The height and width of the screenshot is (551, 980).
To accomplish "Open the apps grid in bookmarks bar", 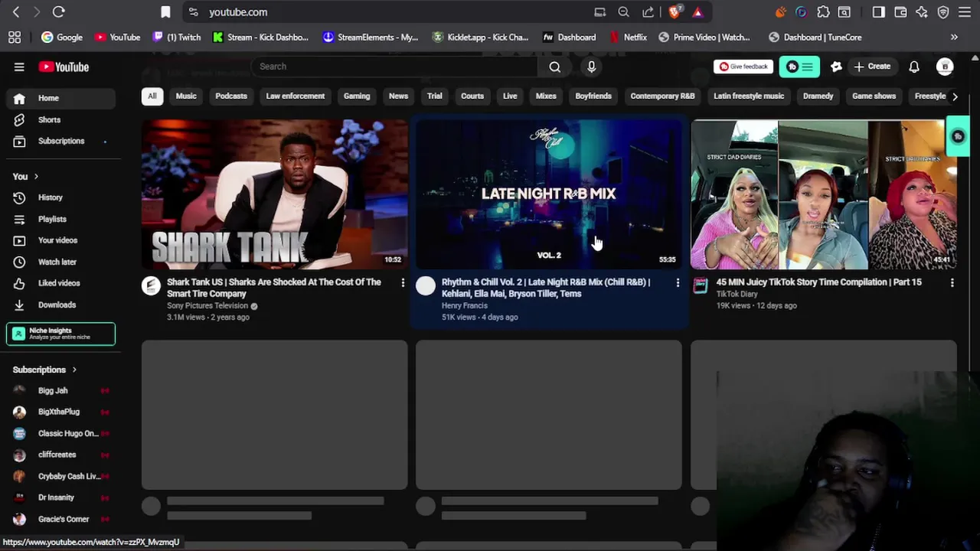I will [x=15, y=37].
